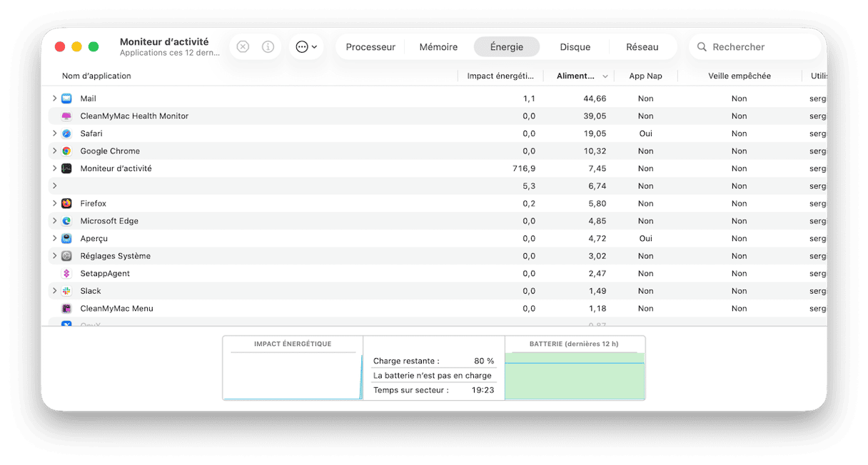Sort by Veille empêchée column header

[x=739, y=76]
